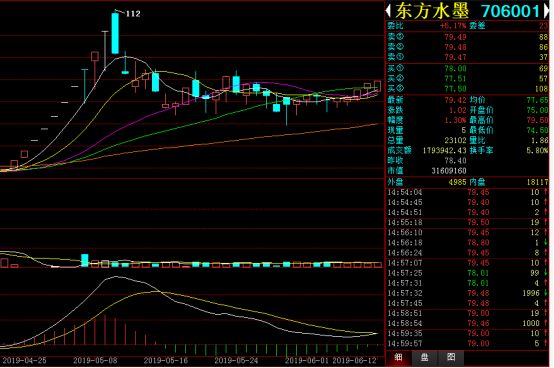Click the 2019-06-12 date label
The height and width of the screenshot is (368, 554).
[x=355, y=361]
